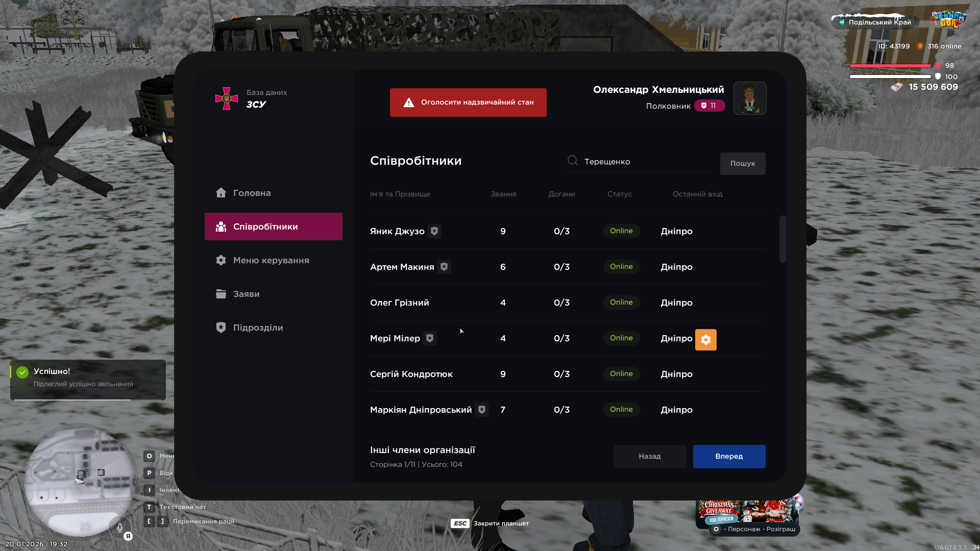This screenshot has height=551, width=980.
Task: Click the shield badge next to Яник Джузо
Action: pyautogui.click(x=434, y=231)
